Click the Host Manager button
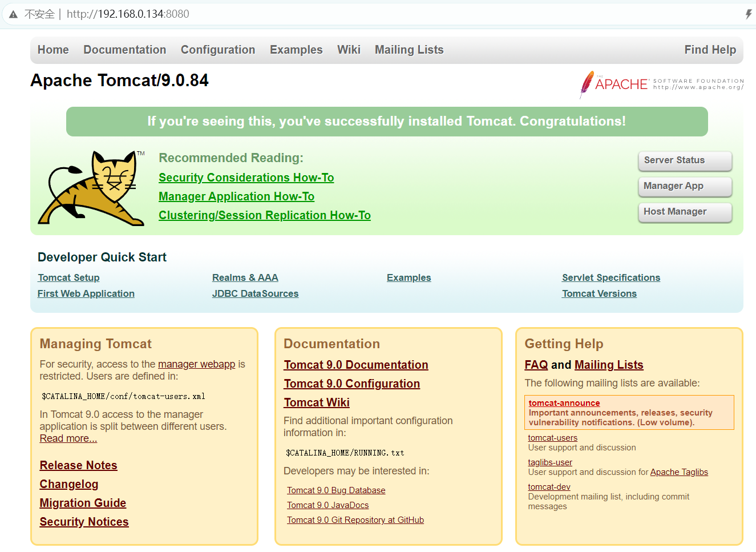This screenshot has width=756, height=552. tap(685, 212)
